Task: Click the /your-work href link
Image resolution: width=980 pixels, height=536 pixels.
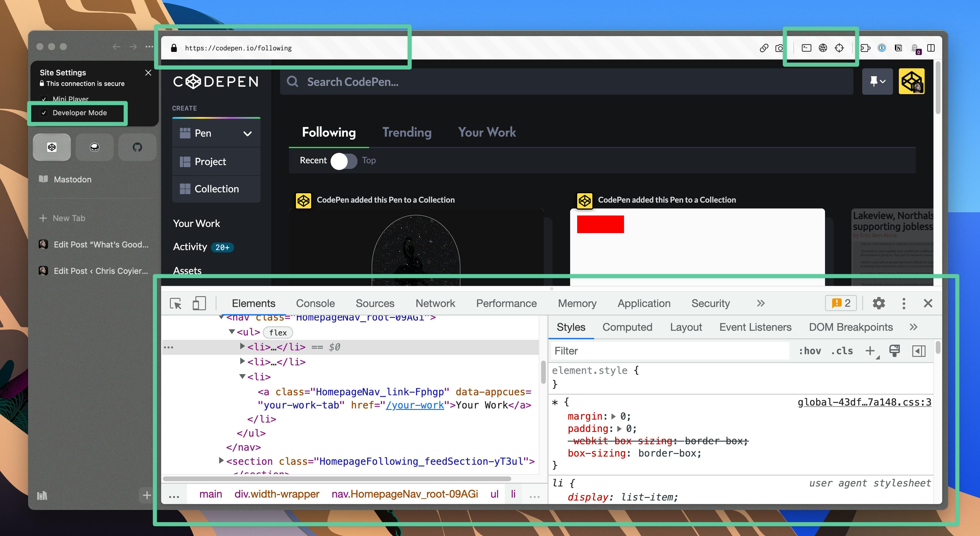Action: [x=415, y=405]
